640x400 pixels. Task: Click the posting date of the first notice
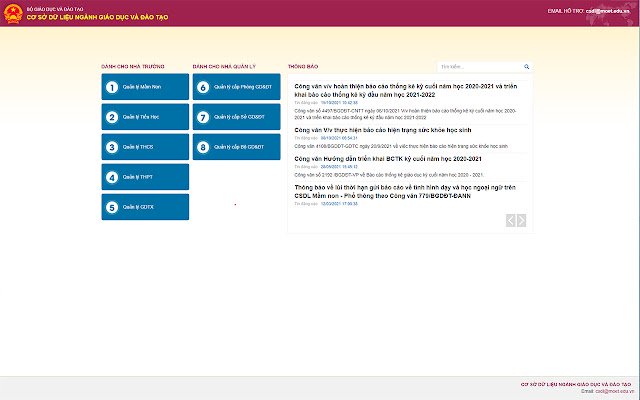pos(339,103)
